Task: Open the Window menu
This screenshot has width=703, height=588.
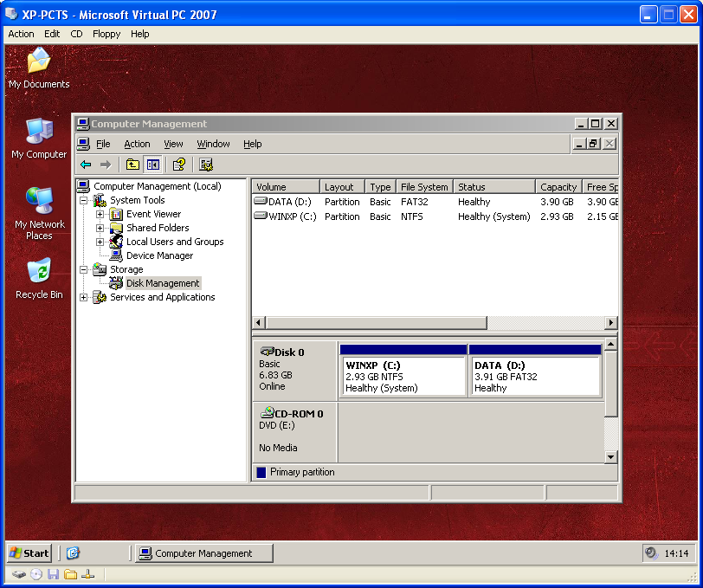Action: pyautogui.click(x=213, y=144)
